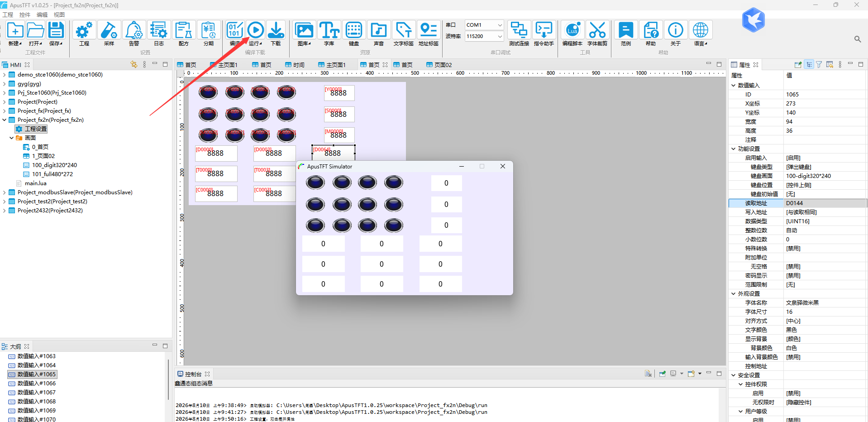The height and width of the screenshot is (422, 868).
Task: Compile the project with 编译
Action: [x=235, y=34]
